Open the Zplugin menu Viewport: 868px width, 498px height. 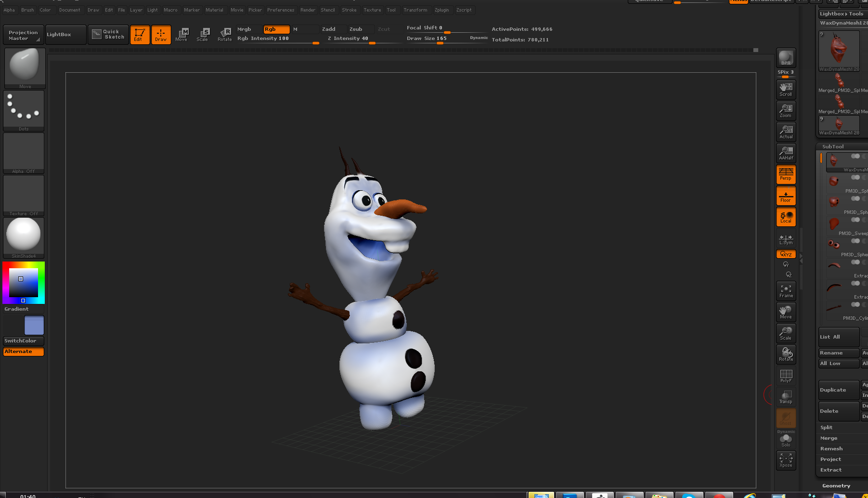coord(441,10)
